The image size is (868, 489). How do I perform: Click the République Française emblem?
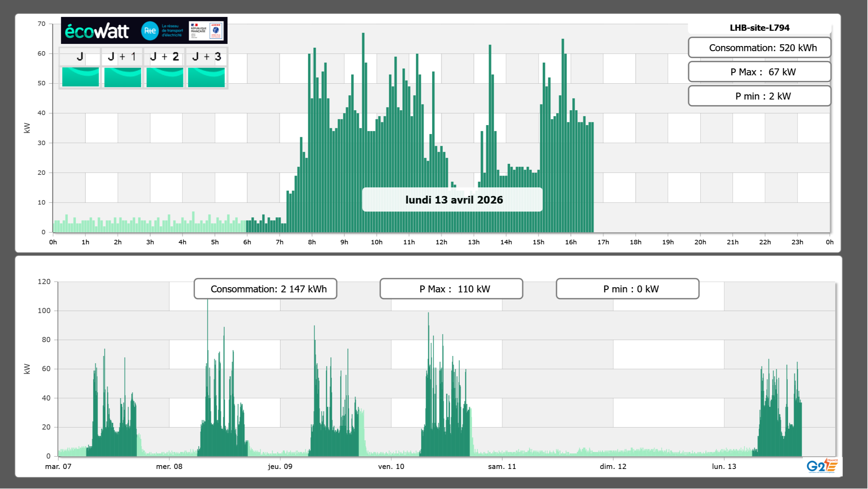click(198, 30)
